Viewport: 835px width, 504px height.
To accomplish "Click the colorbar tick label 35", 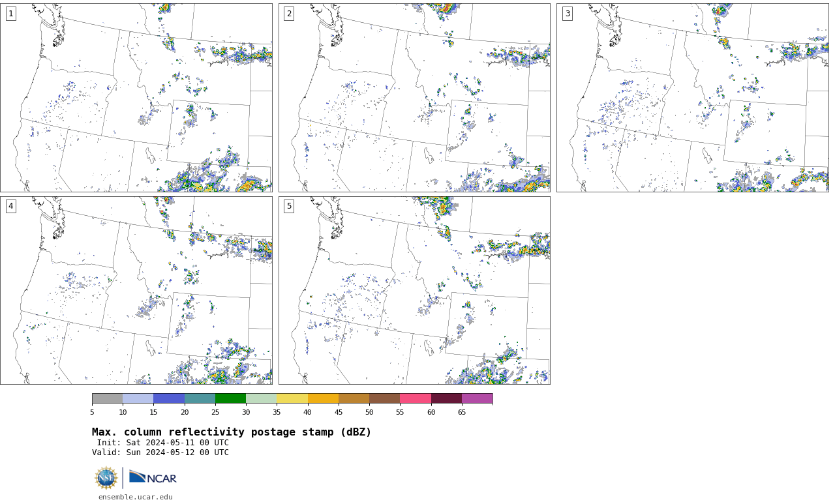I will pyautogui.click(x=277, y=412).
